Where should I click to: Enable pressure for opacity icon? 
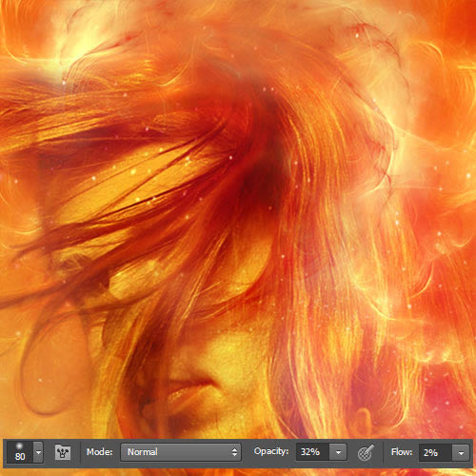[366, 452]
